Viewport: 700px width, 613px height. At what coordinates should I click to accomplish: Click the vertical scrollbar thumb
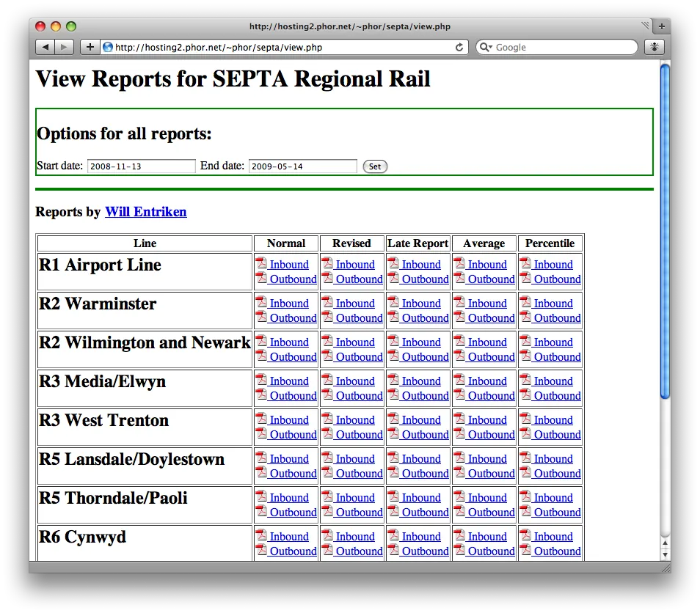pos(665,231)
